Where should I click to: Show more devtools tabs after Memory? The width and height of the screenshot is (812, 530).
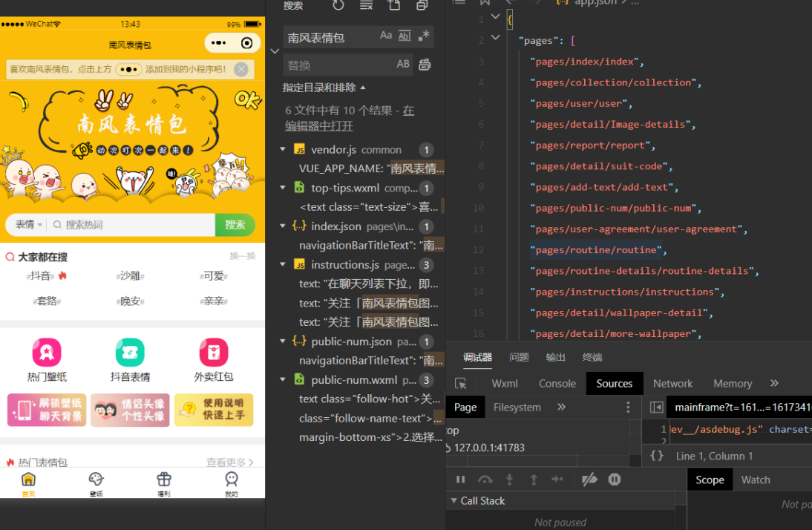click(x=774, y=383)
